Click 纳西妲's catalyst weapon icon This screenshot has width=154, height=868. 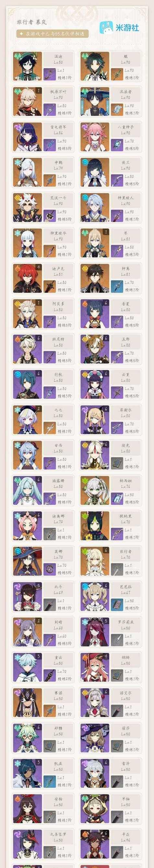(117, 498)
